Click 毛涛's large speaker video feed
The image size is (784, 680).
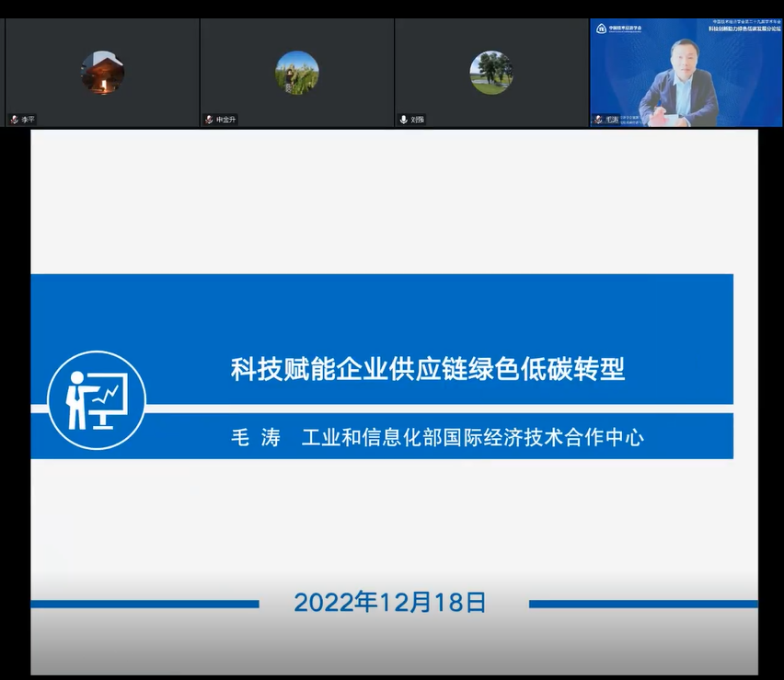(686, 69)
